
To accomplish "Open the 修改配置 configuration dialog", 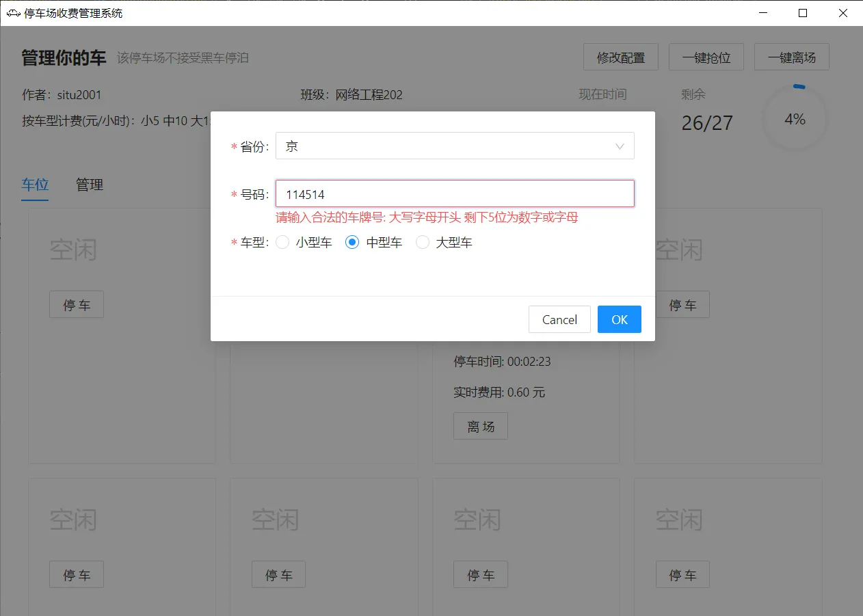I will click(620, 57).
